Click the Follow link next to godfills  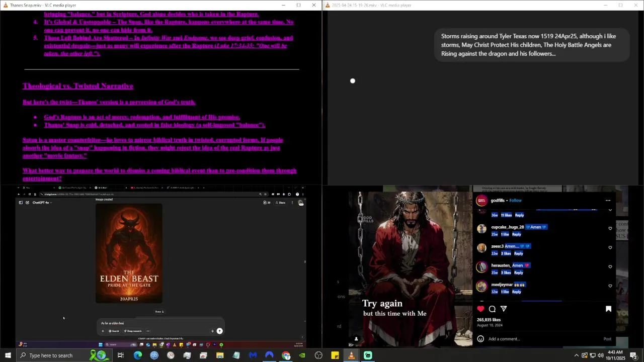point(515,201)
